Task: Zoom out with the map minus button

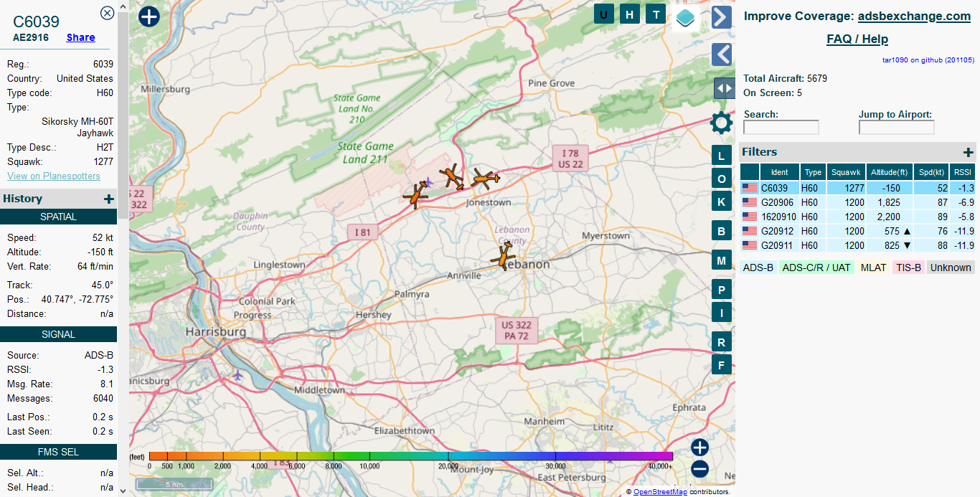Action: pyautogui.click(x=699, y=469)
